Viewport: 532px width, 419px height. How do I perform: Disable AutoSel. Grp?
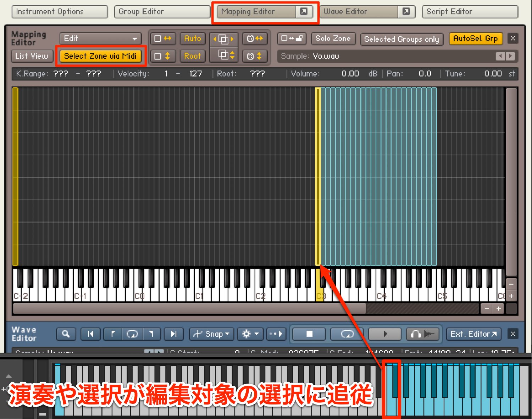click(x=476, y=38)
